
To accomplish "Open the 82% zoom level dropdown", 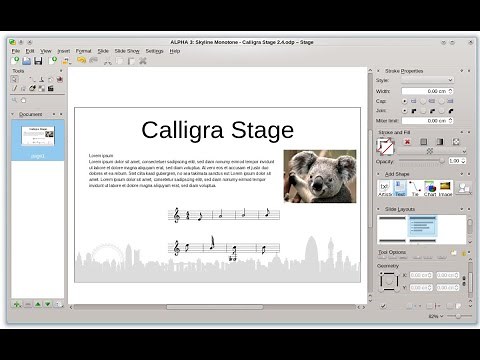I will click(436, 316).
